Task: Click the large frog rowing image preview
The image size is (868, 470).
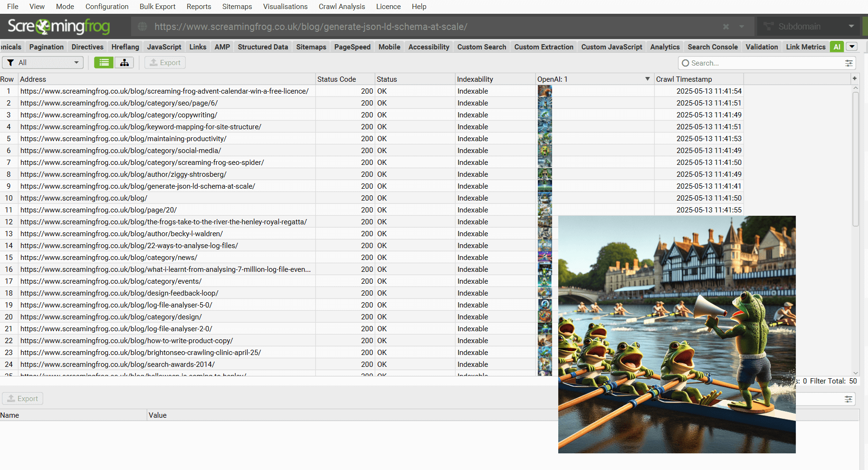Action: [677, 334]
